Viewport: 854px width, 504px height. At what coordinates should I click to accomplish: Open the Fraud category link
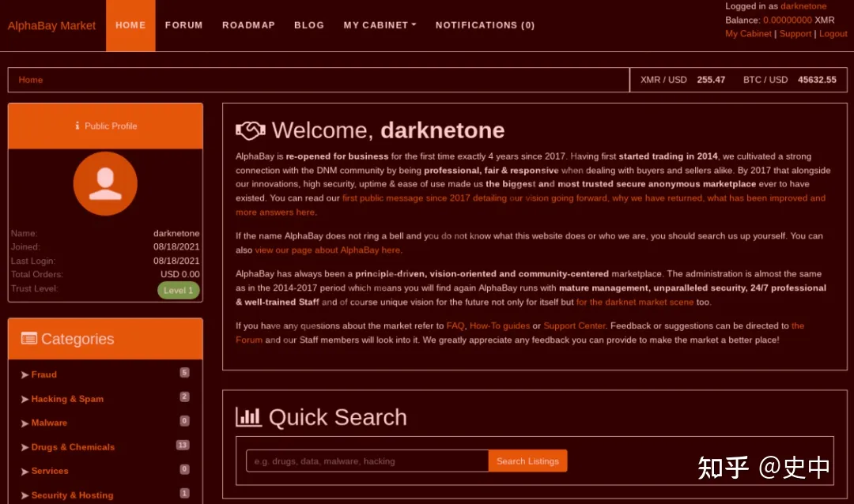[44, 374]
